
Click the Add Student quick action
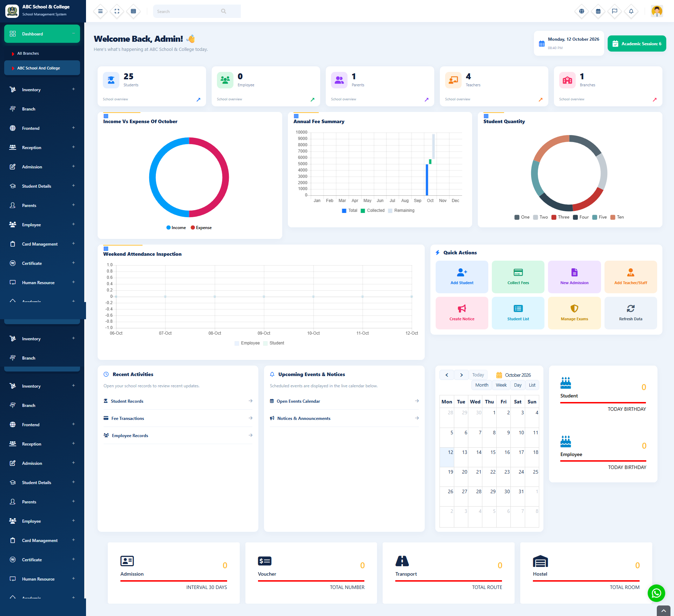[x=462, y=277]
